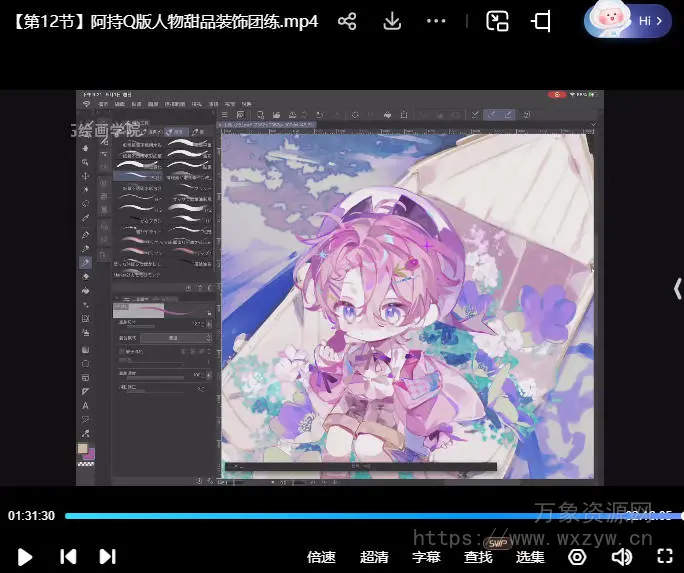Toggle fullscreen mode for the player
The width and height of the screenshot is (684, 573).
pyautogui.click(x=664, y=556)
